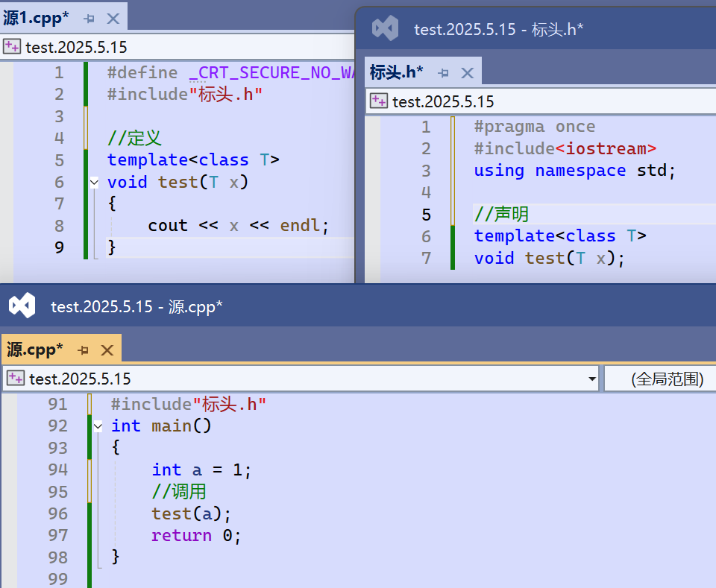The height and width of the screenshot is (588, 716).
Task: Click the Visual Studio logo in 源.cpp window
Action: click(22, 306)
